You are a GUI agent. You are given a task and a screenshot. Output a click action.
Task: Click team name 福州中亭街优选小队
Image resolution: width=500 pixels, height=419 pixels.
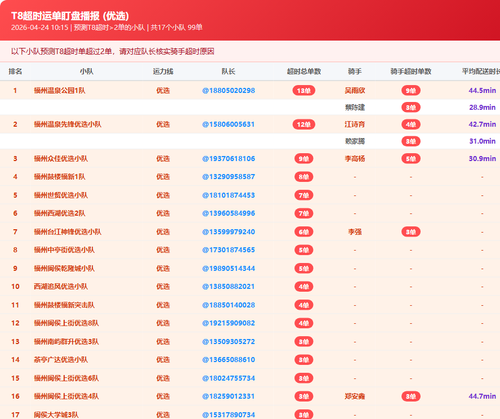click(x=64, y=250)
